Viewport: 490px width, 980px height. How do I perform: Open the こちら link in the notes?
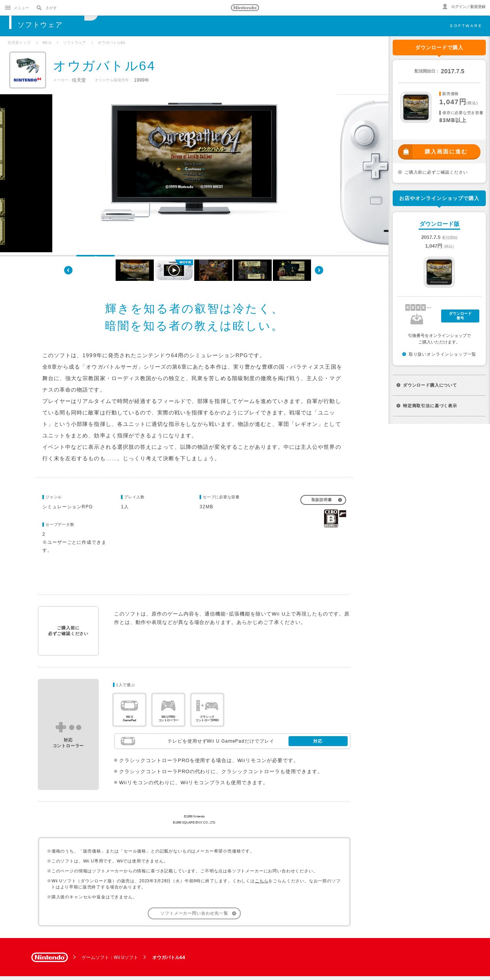pyautogui.click(x=261, y=881)
